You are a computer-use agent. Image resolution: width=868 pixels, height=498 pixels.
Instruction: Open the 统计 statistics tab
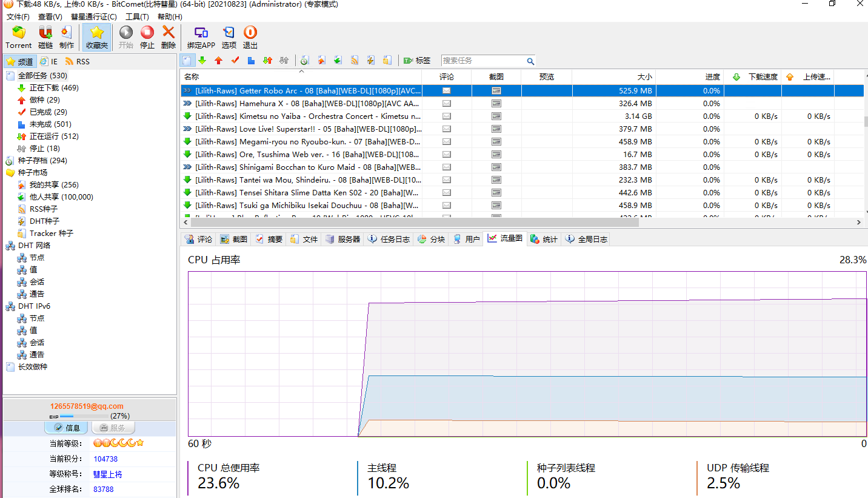click(x=544, y=239)
